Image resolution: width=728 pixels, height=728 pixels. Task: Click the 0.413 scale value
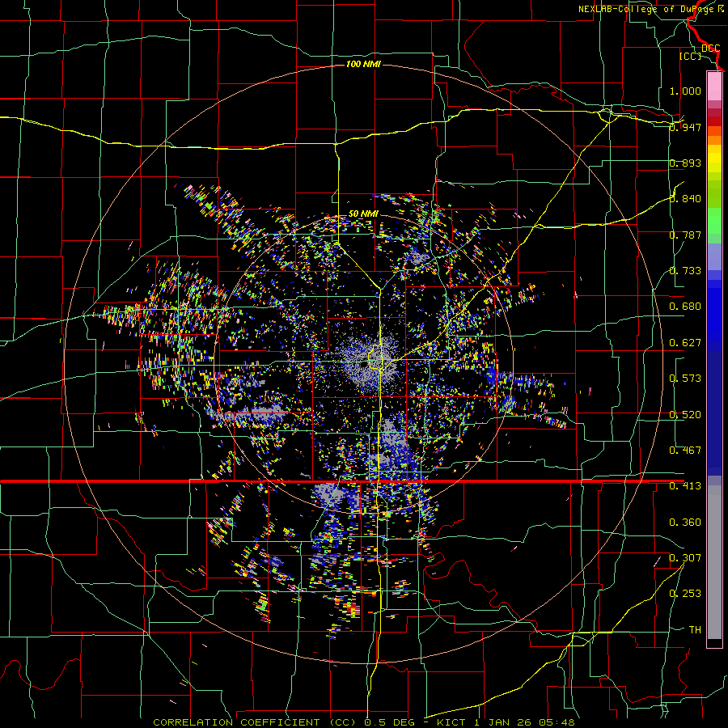[685, 486]
